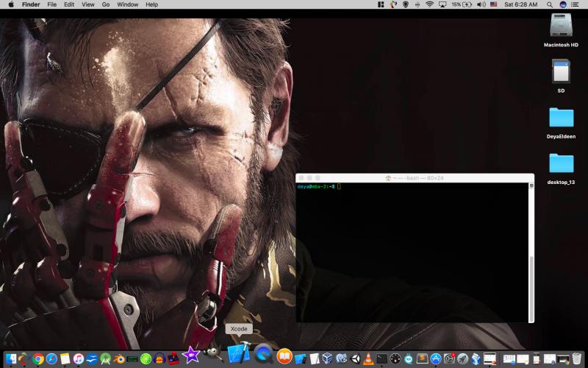The width and height of the screenshot is (588, 368).
Task: Launch iMovie from the dock
Action: 191,355
